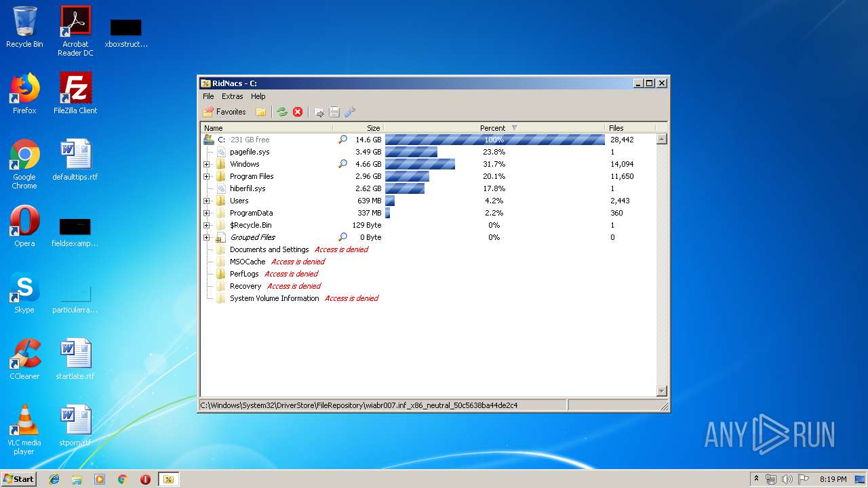The height and width of the screenshot is (488, 868).
Task: Click the PerfLogs folder icon
Action: point(221,274)
